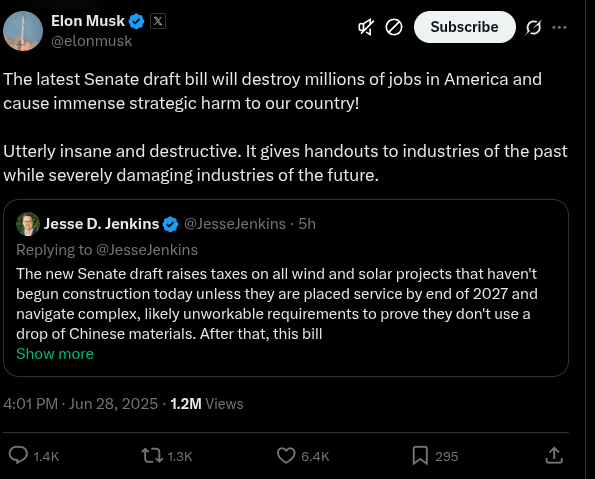
Task: Bookmark the post showing 295 saves
Action: tap(420, 455)
